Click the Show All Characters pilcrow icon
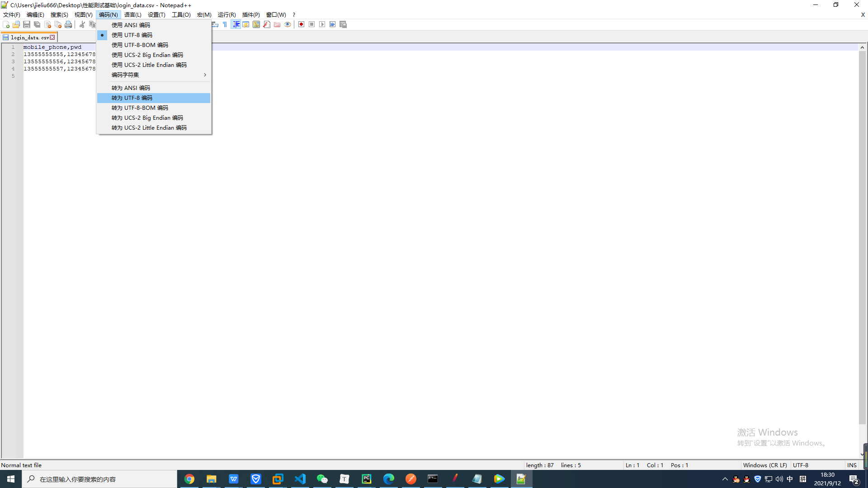Image resolution: width=868 pixels, height=488 pixels. 225,24
